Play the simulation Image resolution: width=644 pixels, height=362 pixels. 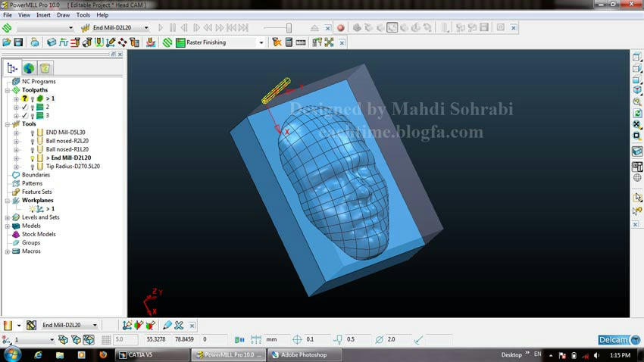(x=161, y=28)
